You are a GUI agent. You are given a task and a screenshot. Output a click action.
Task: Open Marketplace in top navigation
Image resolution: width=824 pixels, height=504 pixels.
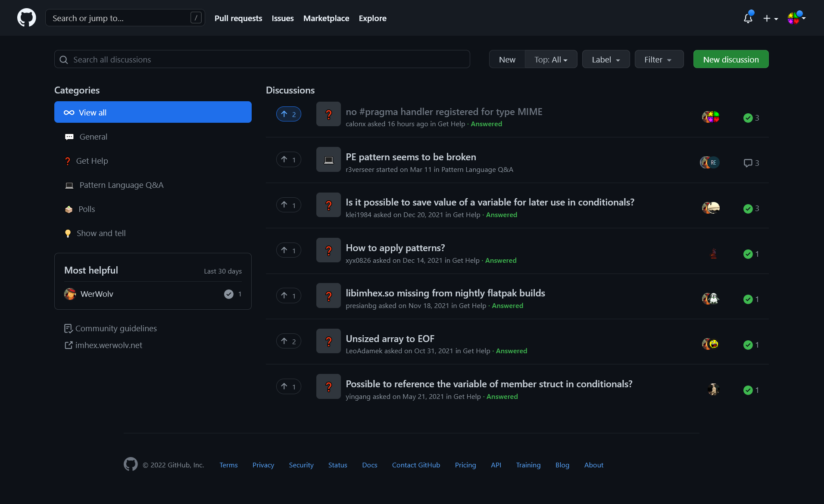(x=326, y=18)
